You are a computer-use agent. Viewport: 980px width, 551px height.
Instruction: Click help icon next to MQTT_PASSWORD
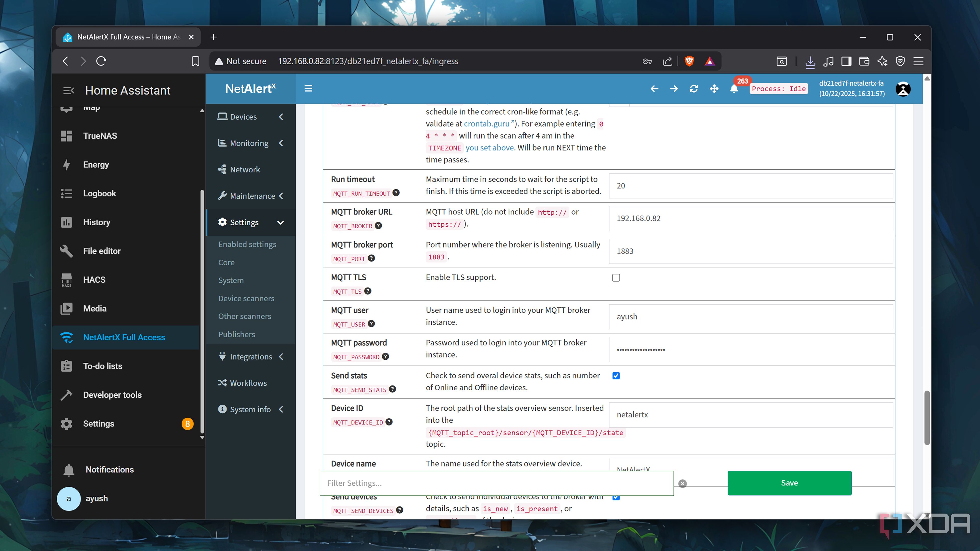(x=385, y=356)
